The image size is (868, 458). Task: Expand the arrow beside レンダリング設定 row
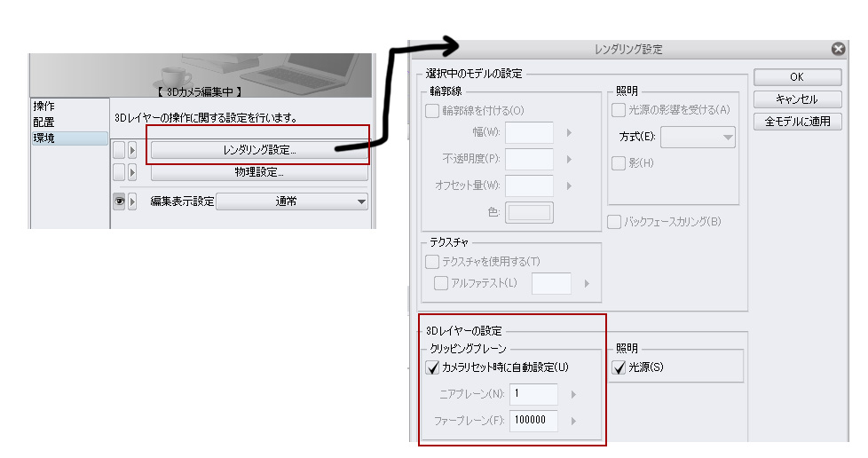[x=132, y=150]
